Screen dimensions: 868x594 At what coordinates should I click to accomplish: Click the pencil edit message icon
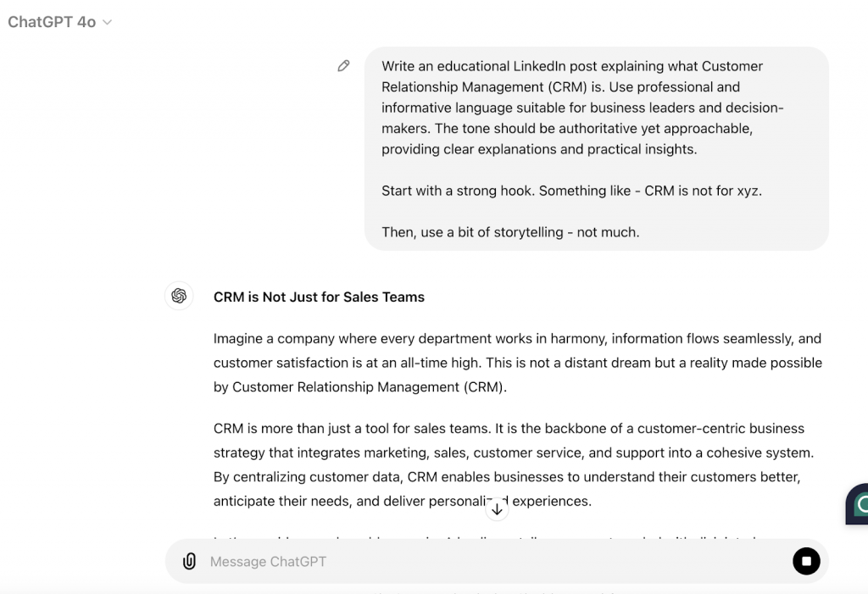tap(343, 66)
